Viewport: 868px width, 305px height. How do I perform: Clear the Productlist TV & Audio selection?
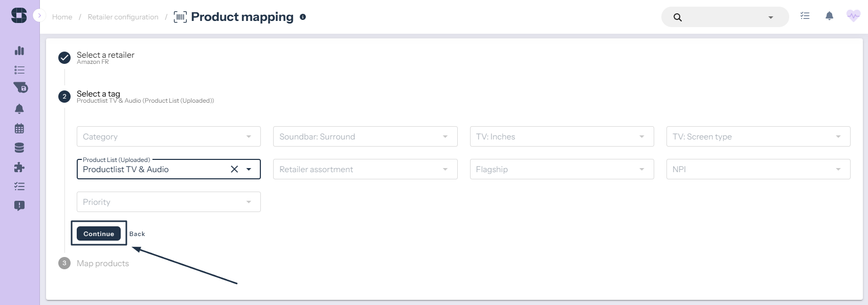click(x=234, y=169)
